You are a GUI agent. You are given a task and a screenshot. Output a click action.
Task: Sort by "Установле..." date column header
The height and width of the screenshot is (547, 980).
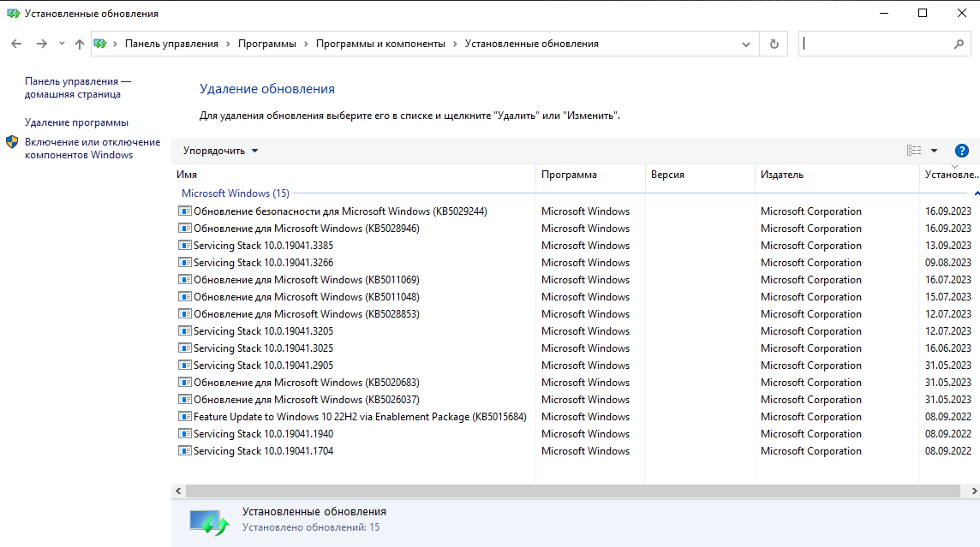click(950, 175)
